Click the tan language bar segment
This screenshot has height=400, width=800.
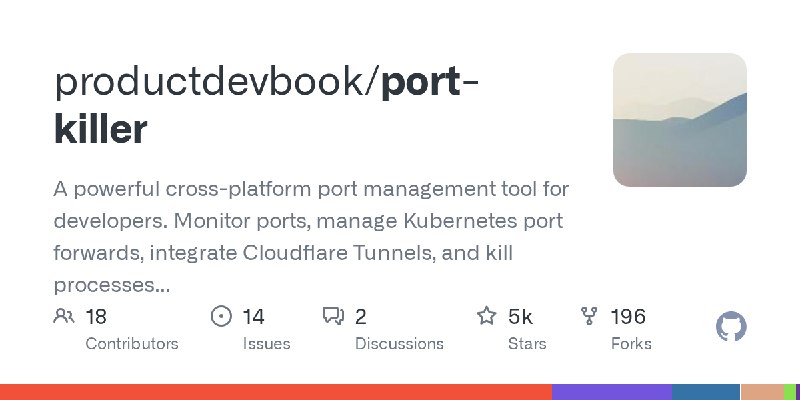tap(762, 392)
